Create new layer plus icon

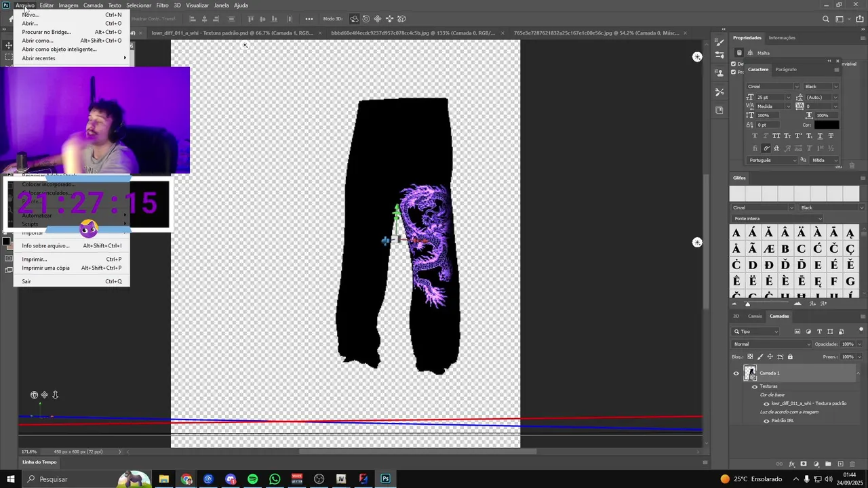click(x=840, y=464)
